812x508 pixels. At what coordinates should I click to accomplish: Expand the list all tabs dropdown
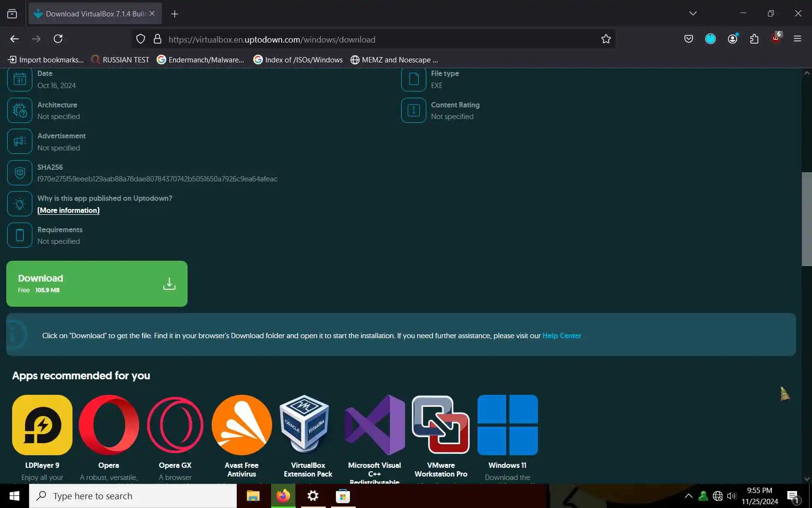click(x=693, y=14)
